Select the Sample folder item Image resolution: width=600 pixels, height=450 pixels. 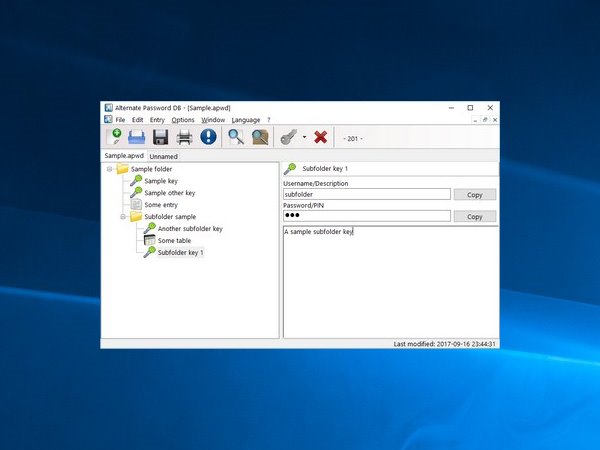tap(152, 169)
